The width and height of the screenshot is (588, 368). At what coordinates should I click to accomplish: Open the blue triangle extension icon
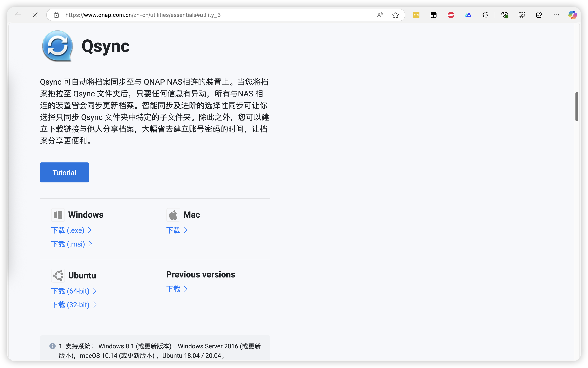click(x=468, y=15)
